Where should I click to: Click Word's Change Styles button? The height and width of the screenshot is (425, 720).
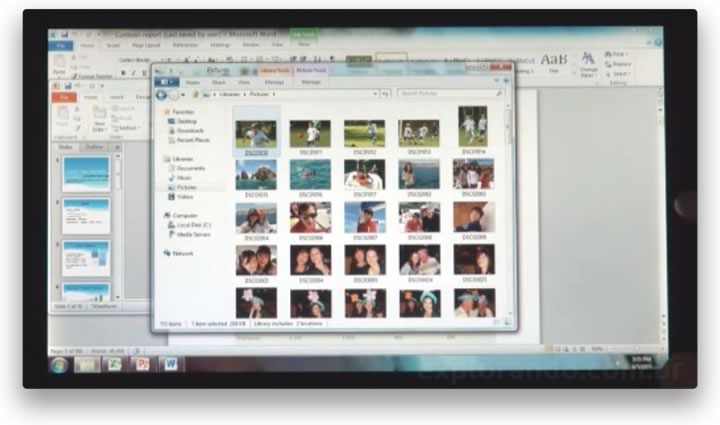coord(588,65)
